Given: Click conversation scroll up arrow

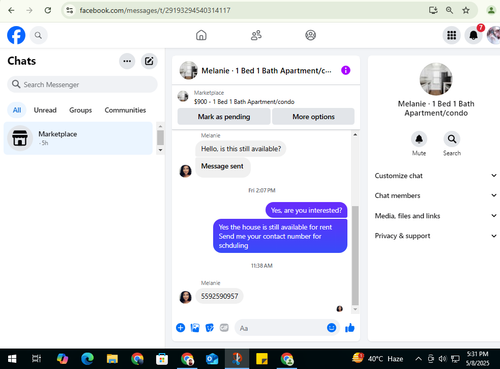Looking at the screenshot, I should pos(355,135).
